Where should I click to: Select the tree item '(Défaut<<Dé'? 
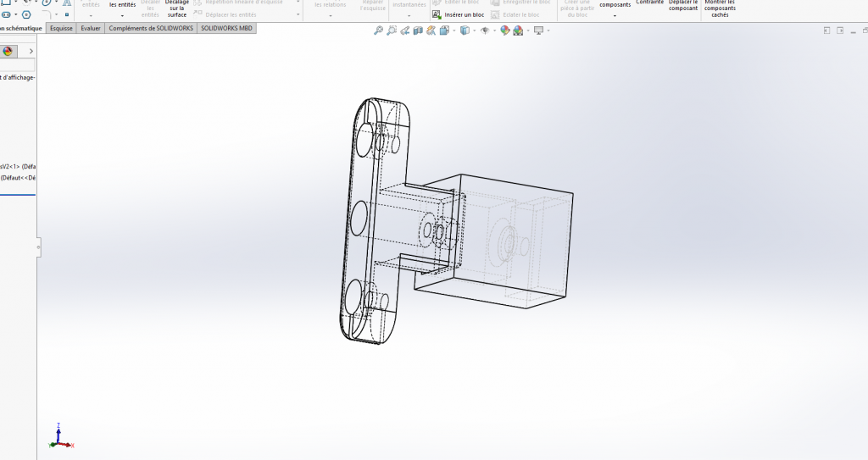(x=19, y=178)
